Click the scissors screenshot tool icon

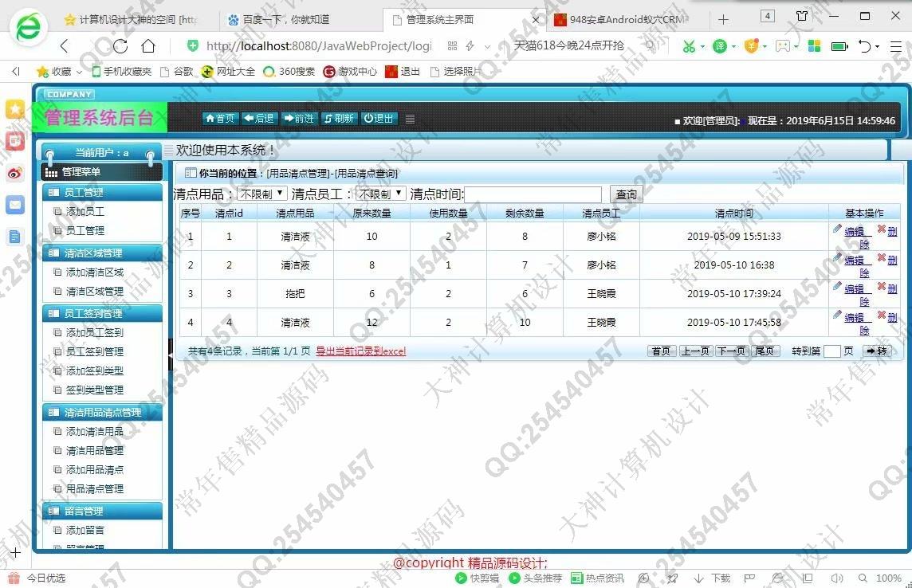(x=690, y=46)
